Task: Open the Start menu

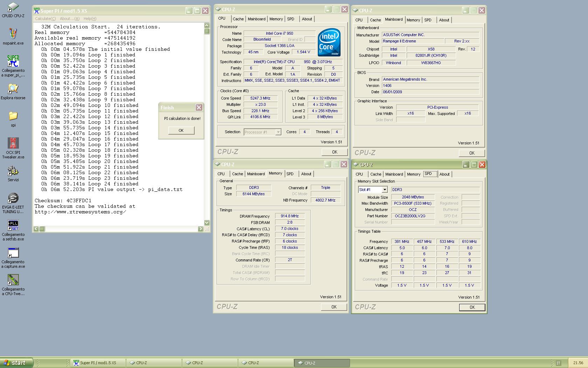Action: click(16, 363)
